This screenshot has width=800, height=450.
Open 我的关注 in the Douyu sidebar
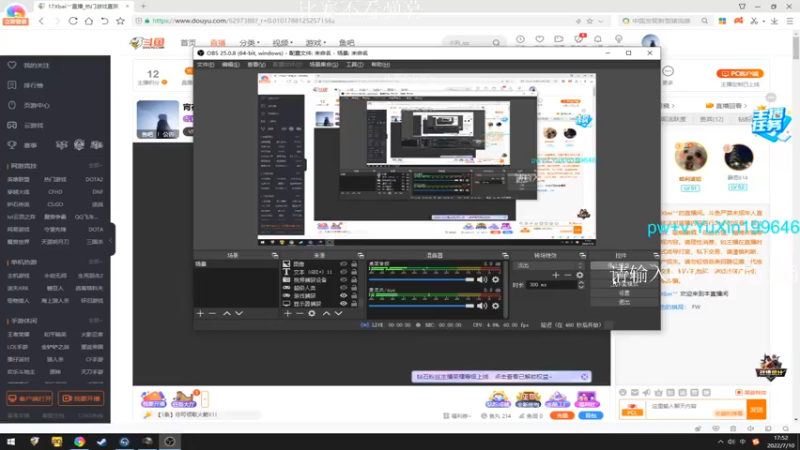point(37,65)
